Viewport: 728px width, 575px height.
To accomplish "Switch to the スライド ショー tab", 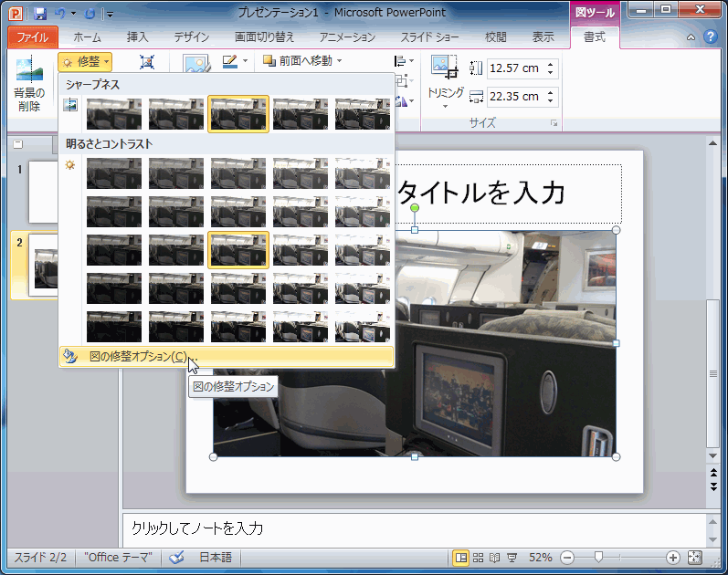I will coord(430,37).
